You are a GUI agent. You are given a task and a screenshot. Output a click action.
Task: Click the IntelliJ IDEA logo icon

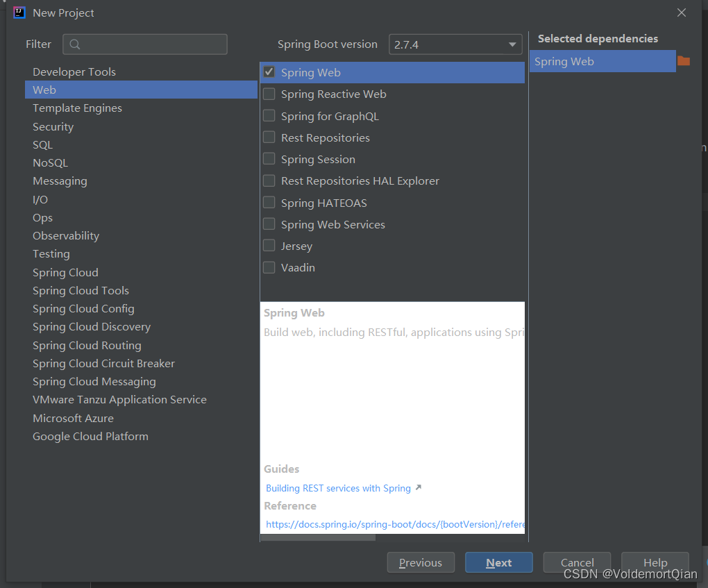[x=19, y=12]
